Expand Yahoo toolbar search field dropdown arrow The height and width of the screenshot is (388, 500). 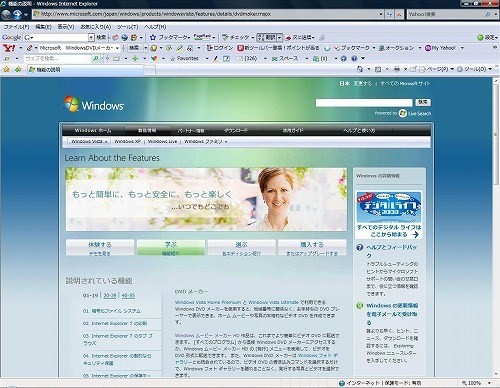[117, 48]
